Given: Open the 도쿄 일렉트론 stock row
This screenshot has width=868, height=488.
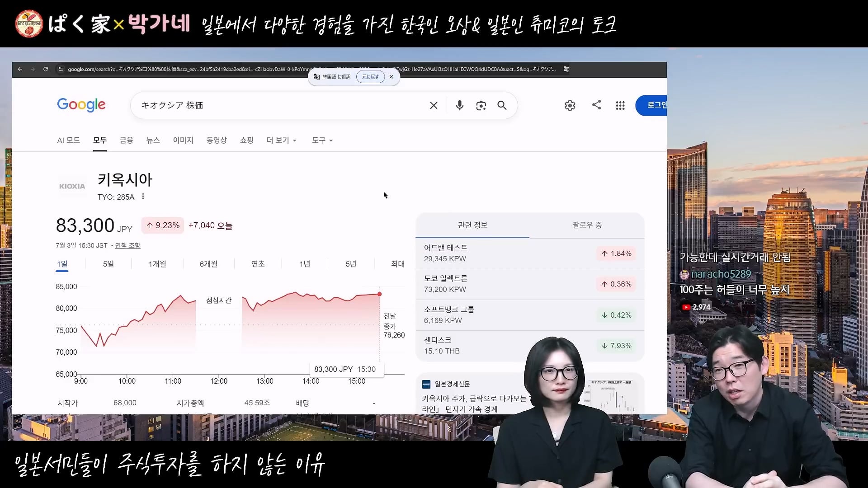Looking at the screenshot, I should [530, 284].
